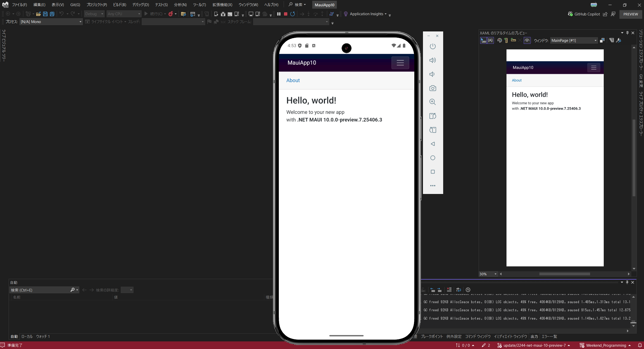
Task: Open the 30% zoom level dropdown
Action: 488,274
